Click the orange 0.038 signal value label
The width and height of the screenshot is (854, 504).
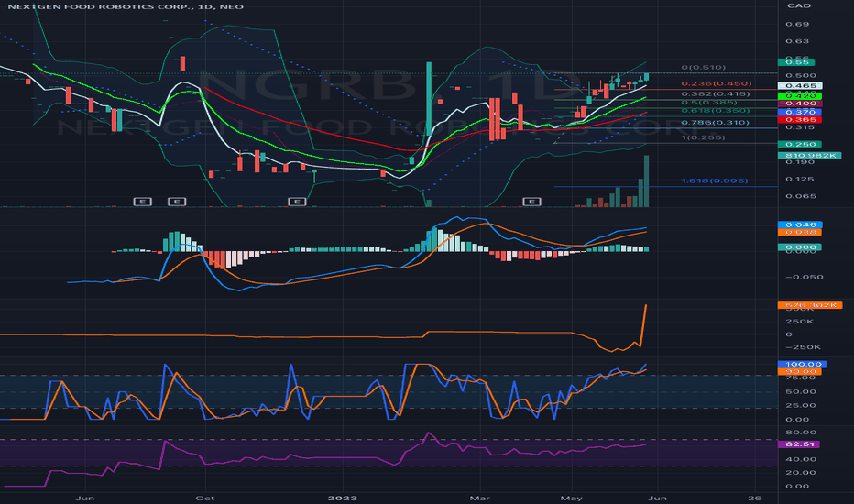click(800, 232)
